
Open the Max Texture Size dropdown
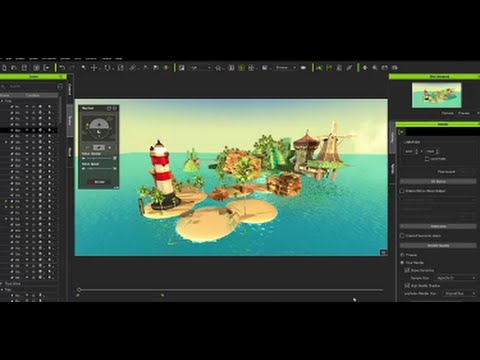coord(460,293)
